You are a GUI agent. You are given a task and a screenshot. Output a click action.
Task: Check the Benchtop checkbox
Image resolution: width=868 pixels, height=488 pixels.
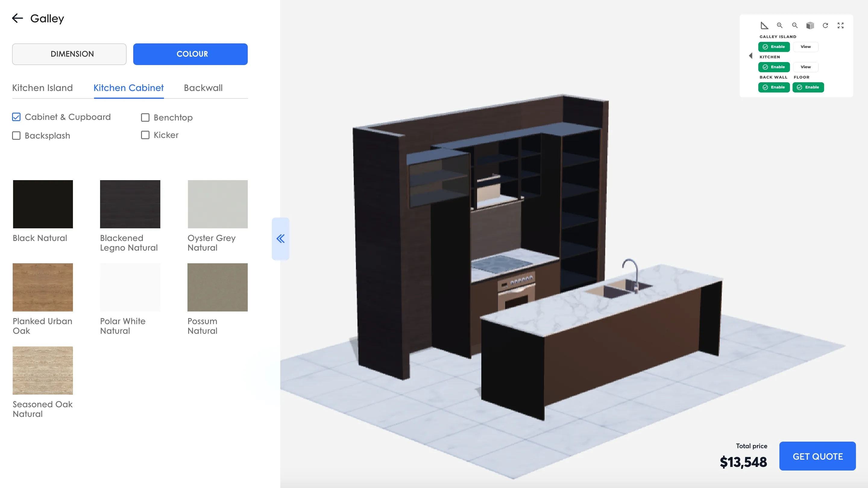[145, 117]
